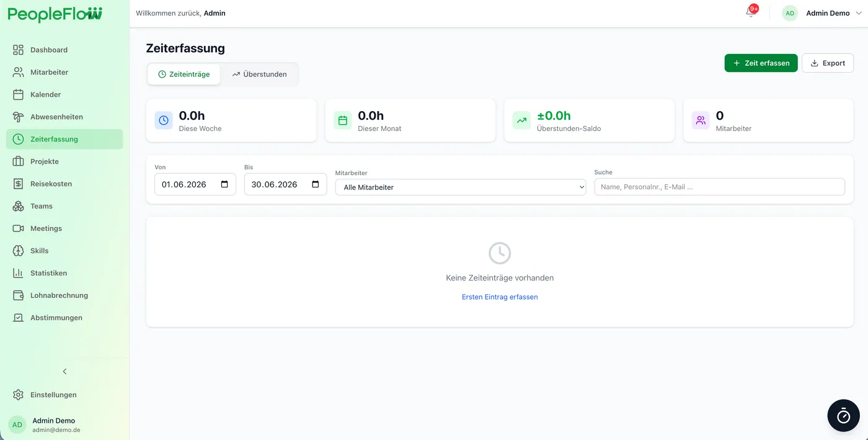Click the "Willkommen zurück, Admin" greeting
Image resolution: width=868 pixels, height=440 pixels.
tap(180, 13)
